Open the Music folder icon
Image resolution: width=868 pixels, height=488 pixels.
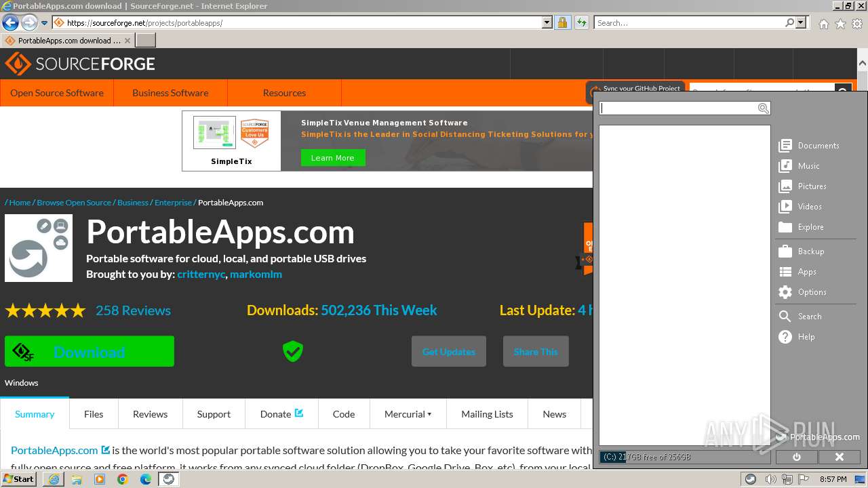[x=785, y=166]
